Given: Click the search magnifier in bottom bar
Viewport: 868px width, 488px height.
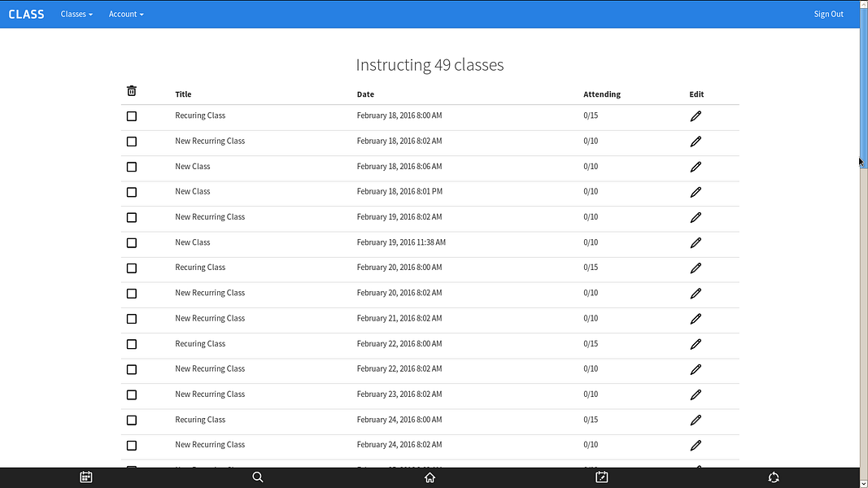Looking at the screenshot, I should 257,477.
